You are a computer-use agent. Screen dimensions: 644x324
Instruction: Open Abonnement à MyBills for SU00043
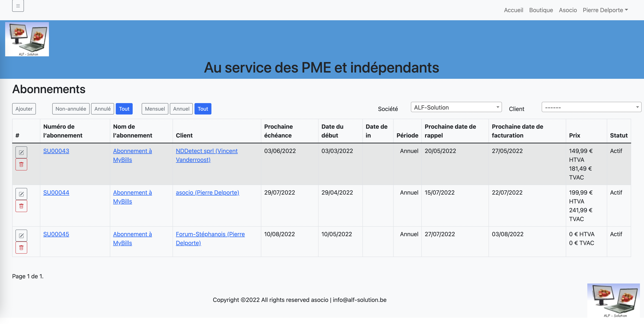(132, 155)
